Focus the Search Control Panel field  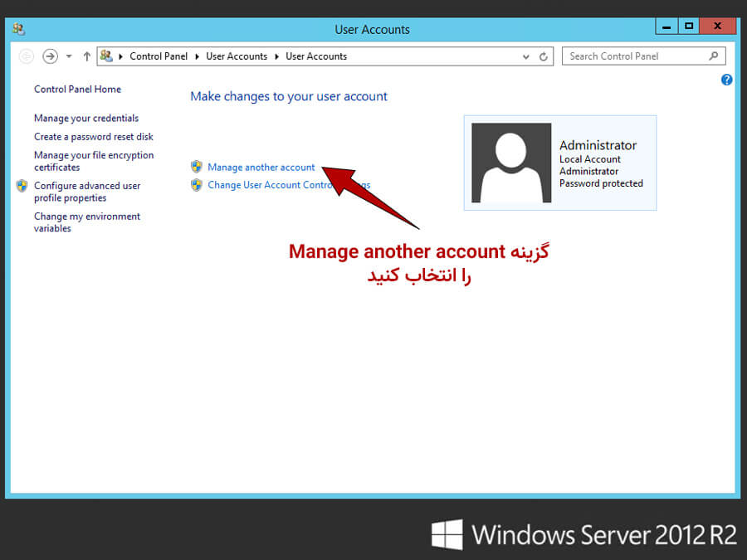pyautogui.click(x=643, y=56)
